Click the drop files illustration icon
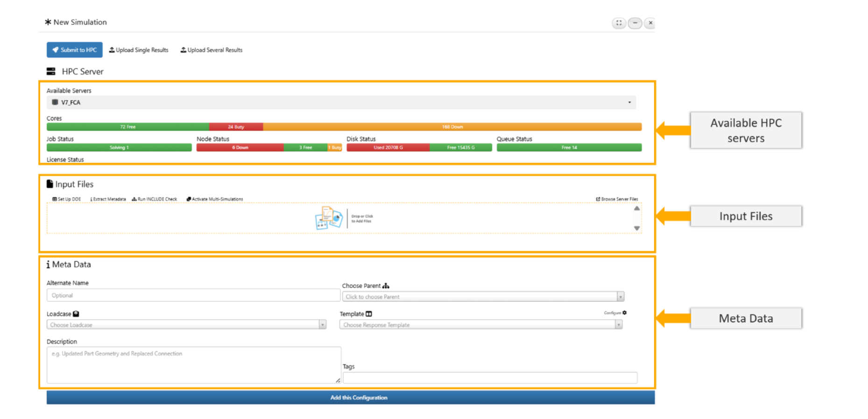Viewport: 868px width, 419px height. coord(329,218)
